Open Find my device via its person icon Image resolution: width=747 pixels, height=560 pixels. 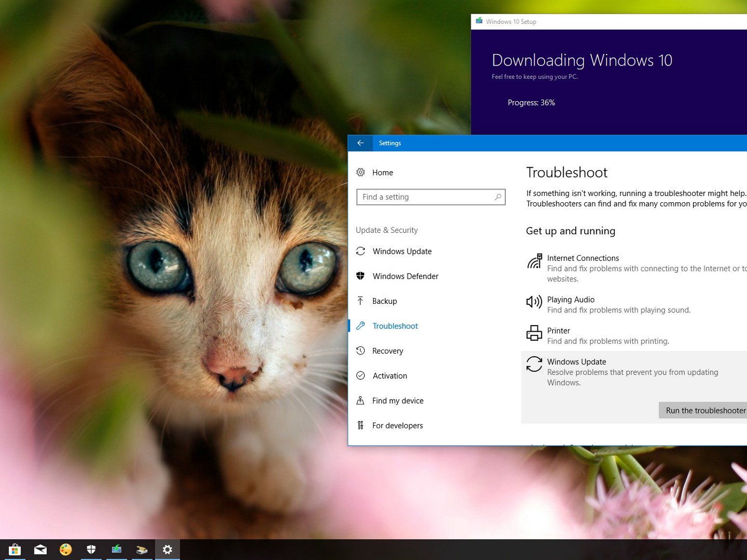point(360,400)
